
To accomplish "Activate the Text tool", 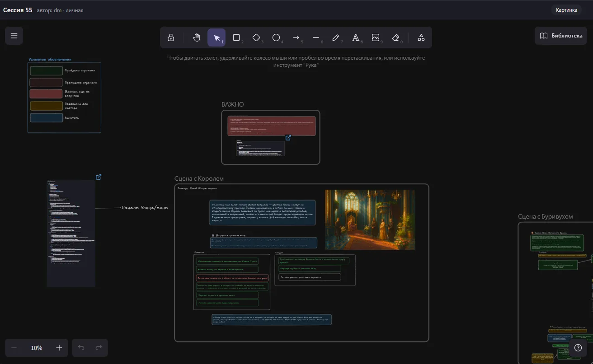I will [x=356, y=37].
